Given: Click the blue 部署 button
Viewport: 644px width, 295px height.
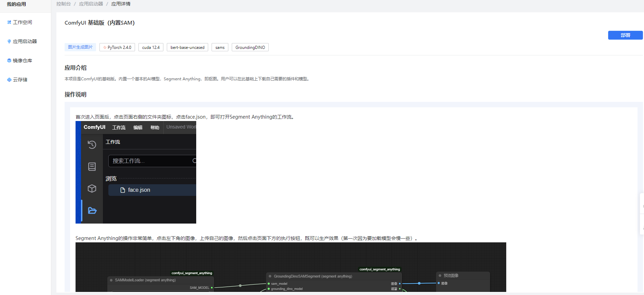Looking at the screenshot, I should (x=625, y=35).
